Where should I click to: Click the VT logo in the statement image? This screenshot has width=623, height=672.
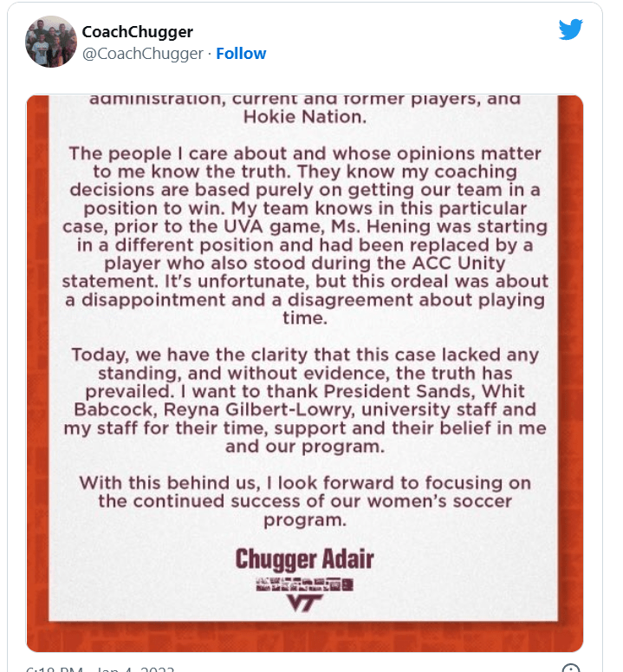pyautogui.click(x=304, y=603)
